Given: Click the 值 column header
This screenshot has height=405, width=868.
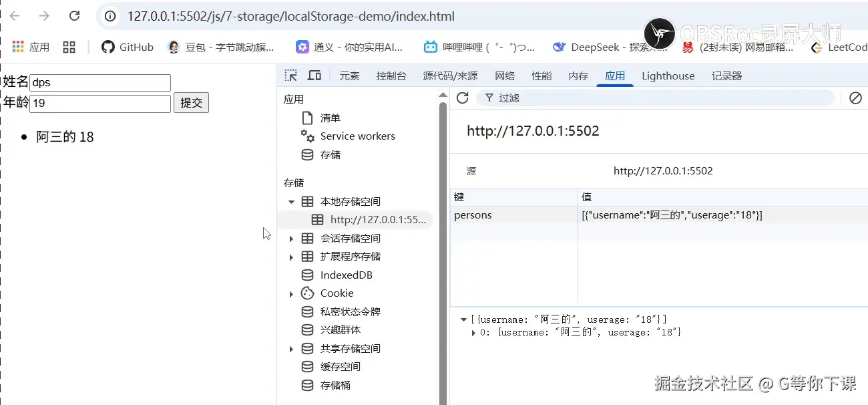Looking at the screenshot, I should 723,197.
